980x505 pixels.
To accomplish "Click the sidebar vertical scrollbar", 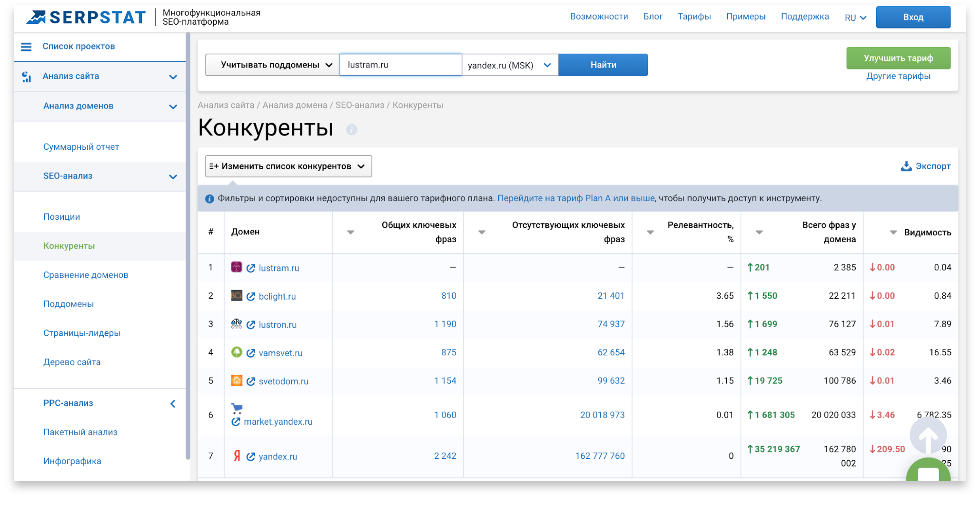I will [188, 246].
